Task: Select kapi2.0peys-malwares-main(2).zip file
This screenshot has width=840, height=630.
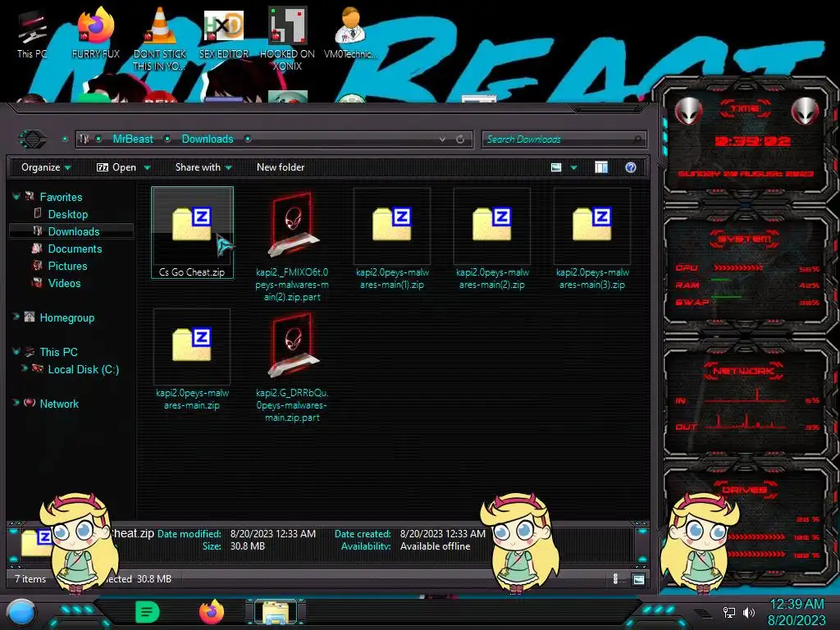Action: [x=492, y=240]
